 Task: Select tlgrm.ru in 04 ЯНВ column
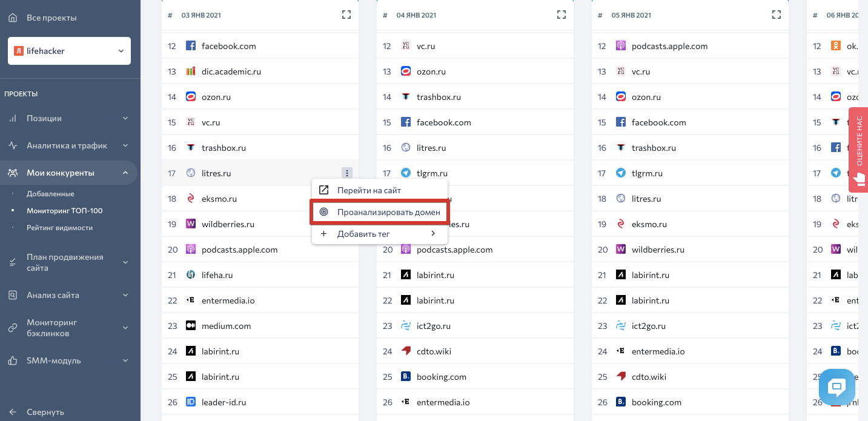tap(432, 173)
